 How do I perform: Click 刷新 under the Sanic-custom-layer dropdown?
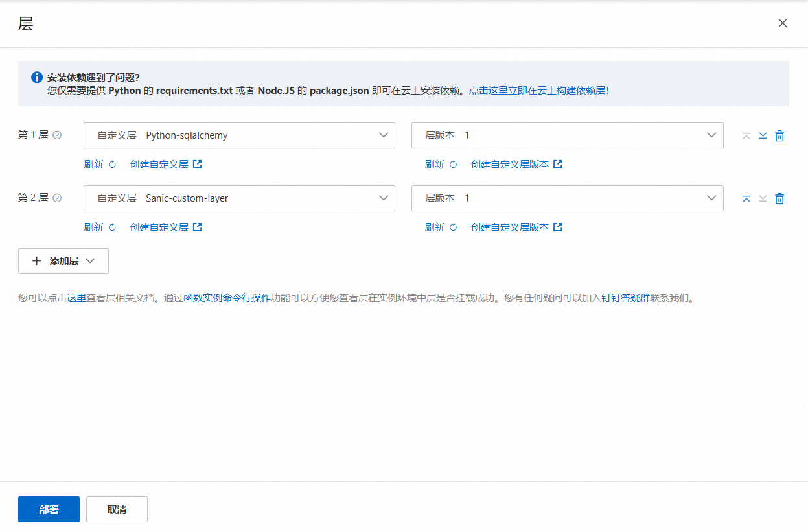pyautogui.click(x=93, y=227)
